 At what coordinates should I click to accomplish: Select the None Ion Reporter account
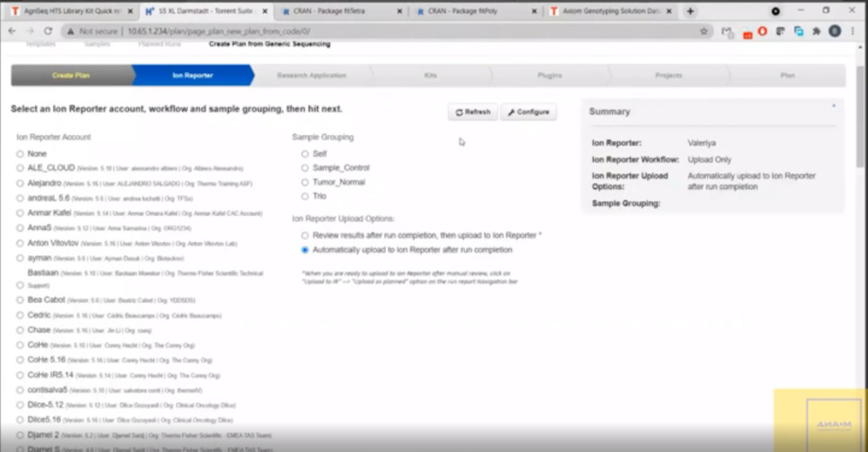click(20, 154)
